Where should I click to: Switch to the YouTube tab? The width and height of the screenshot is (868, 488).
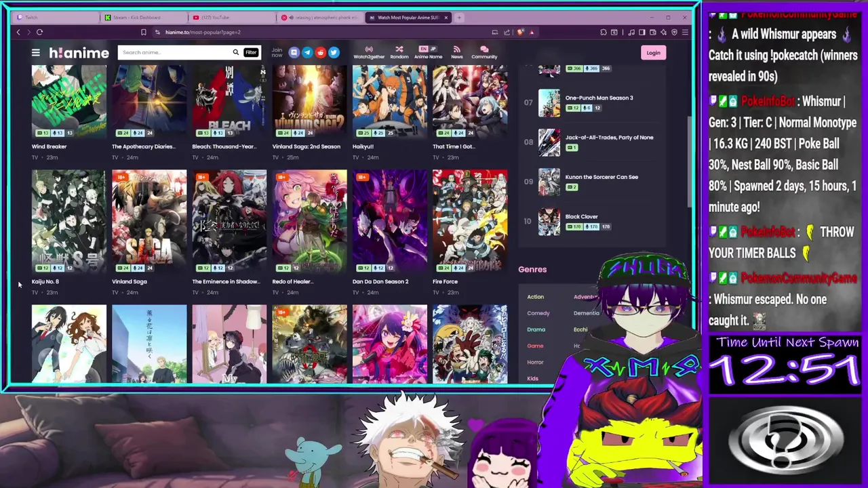(x=231, y=18)
